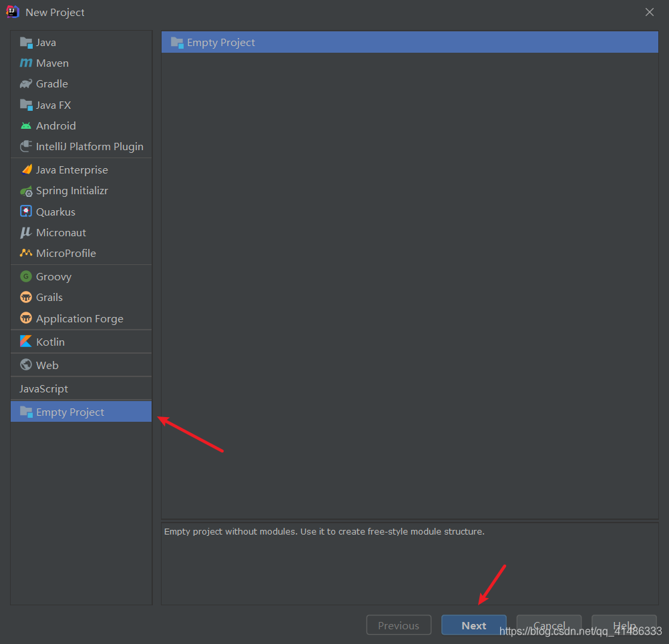Click the Android robot icon

point(26,126)
